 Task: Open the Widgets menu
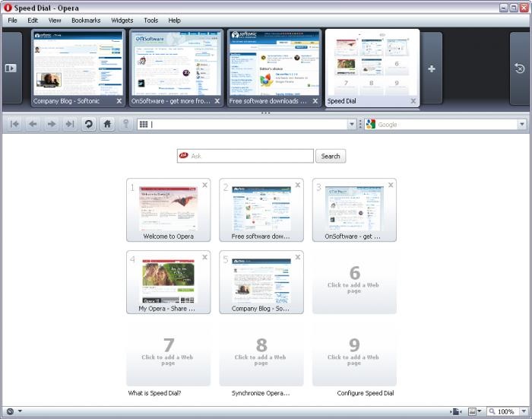coord(122,21)
